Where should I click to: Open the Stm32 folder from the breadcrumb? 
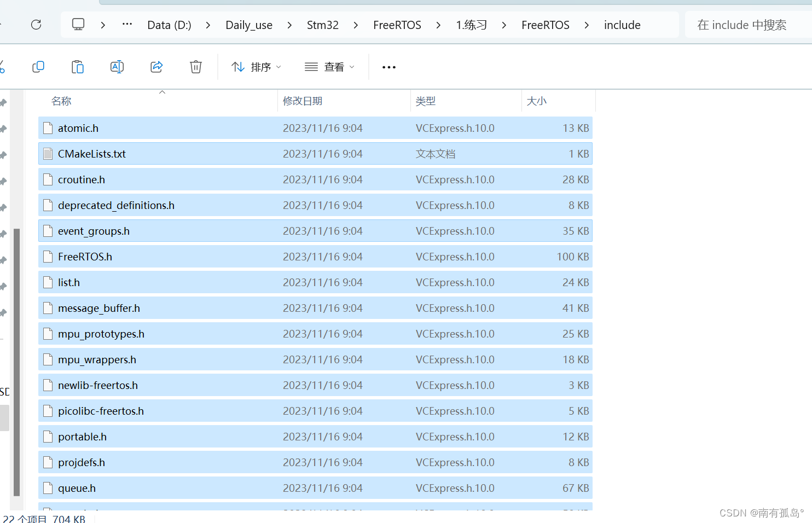[323, 25]
